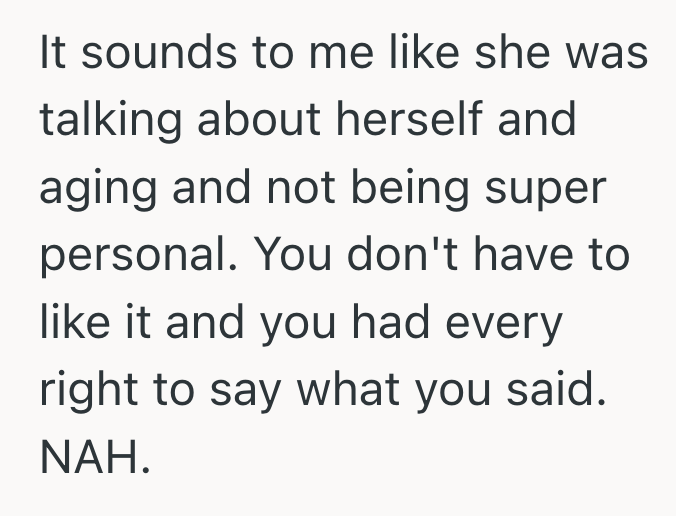Click the word "don't"
Image resolution: width=676 pixels, height=516 pixels.
click(x=388, y=253)
